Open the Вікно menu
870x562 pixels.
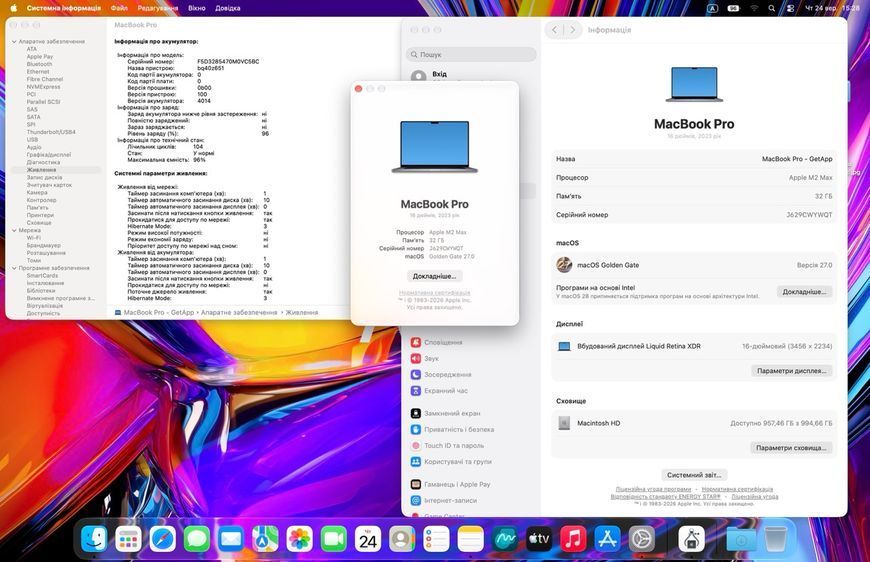point(196,8)
